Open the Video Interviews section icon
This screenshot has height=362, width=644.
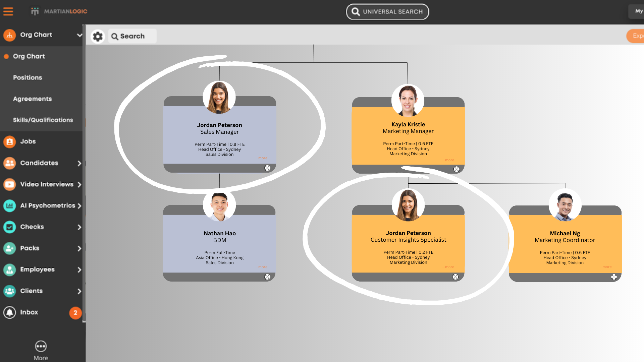pyautogui.click(x=9, y=184)
